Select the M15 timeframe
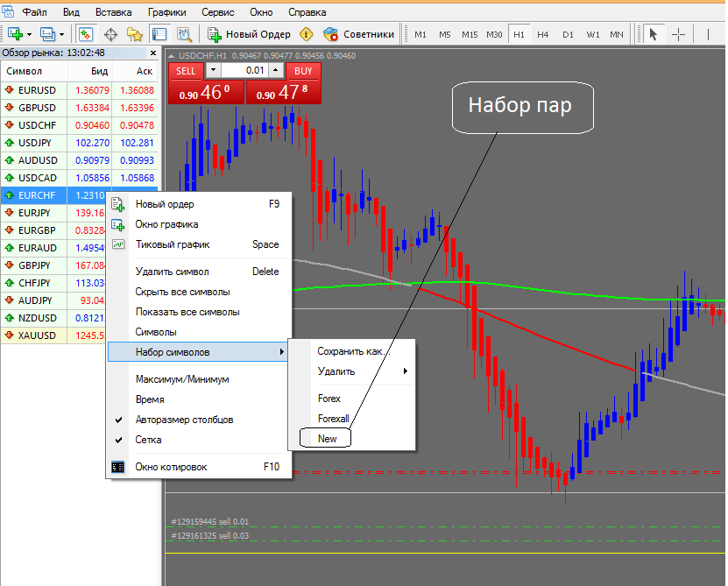 470,34
